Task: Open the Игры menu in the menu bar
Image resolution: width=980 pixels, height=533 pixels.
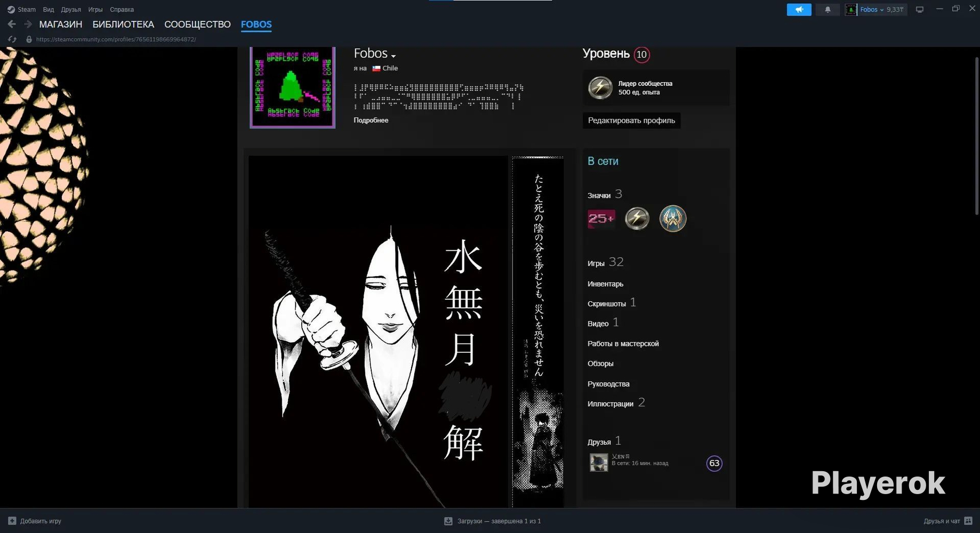Action: pos(95,10)
